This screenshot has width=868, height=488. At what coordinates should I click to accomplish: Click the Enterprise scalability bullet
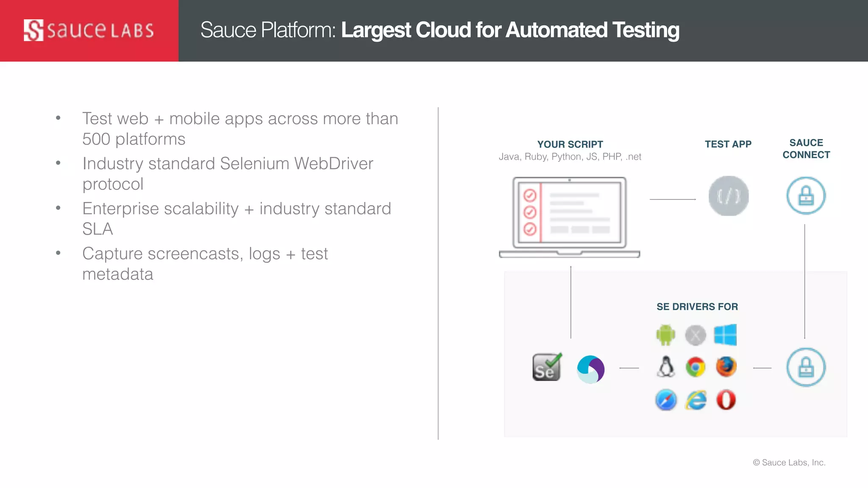[x=236, y=219]
